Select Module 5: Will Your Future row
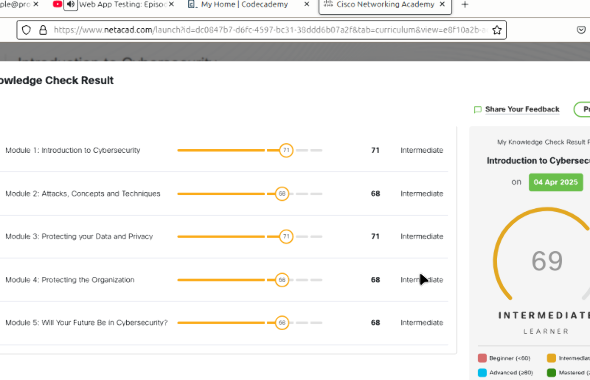590x380 pixels. (224, 323)
